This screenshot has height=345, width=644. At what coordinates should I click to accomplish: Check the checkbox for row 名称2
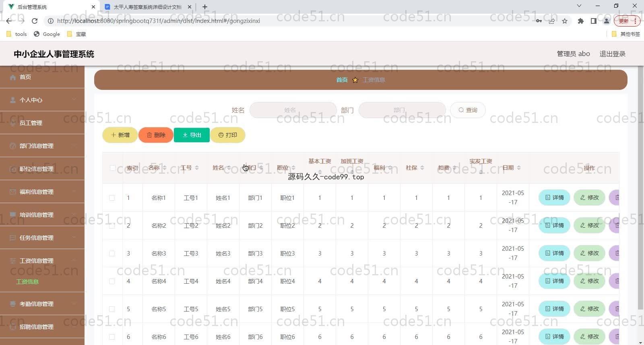click(112, 226)
